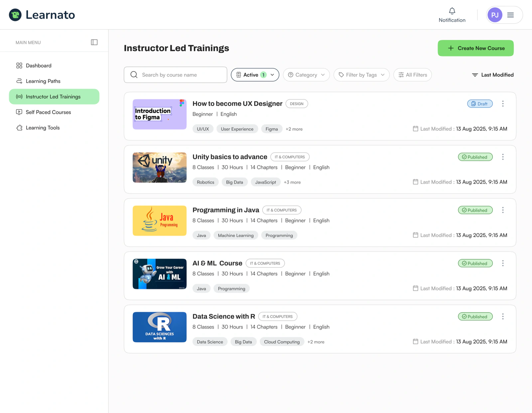This screenshot has width=532, height=413.
Task: Open the Unity basics to advance title
Action: 230,157
